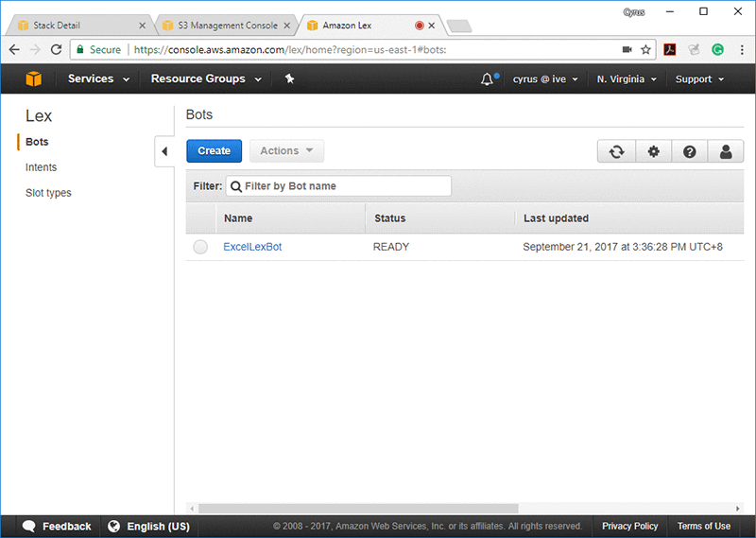Screen dimensions: 756x538
Task: Switch to the S3 Management Console tab
Action: tap(228, 26)
